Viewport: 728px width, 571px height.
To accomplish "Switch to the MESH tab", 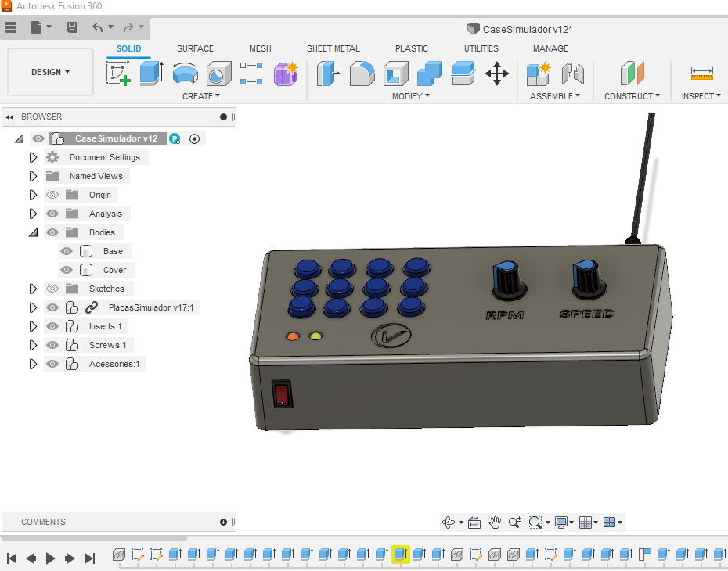I will tap(261, 48).
